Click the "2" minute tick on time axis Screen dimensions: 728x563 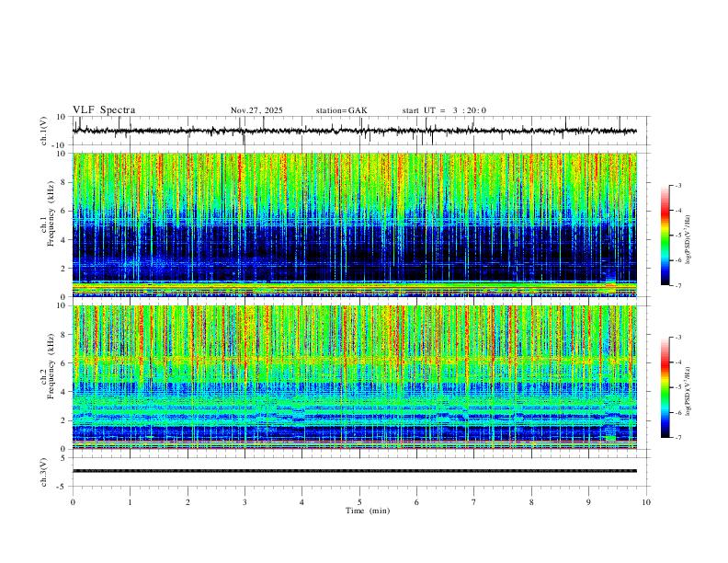[188, 502]
